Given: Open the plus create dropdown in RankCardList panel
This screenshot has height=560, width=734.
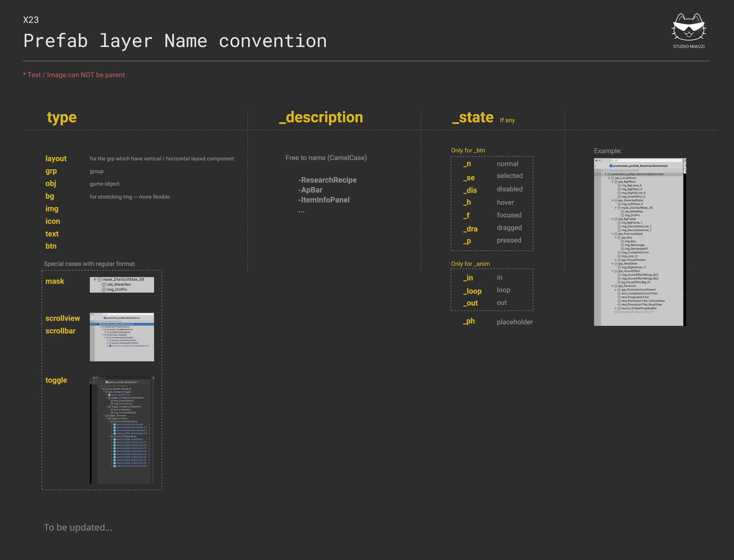Looking at the screenshot, I should [x=93, y=314].
